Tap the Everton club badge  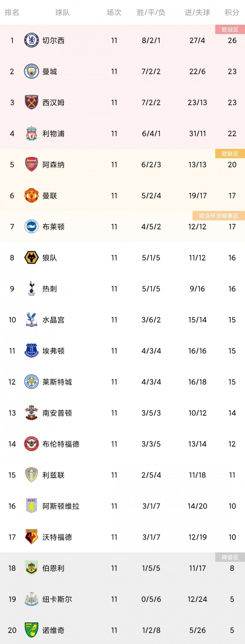click(32, 351)
